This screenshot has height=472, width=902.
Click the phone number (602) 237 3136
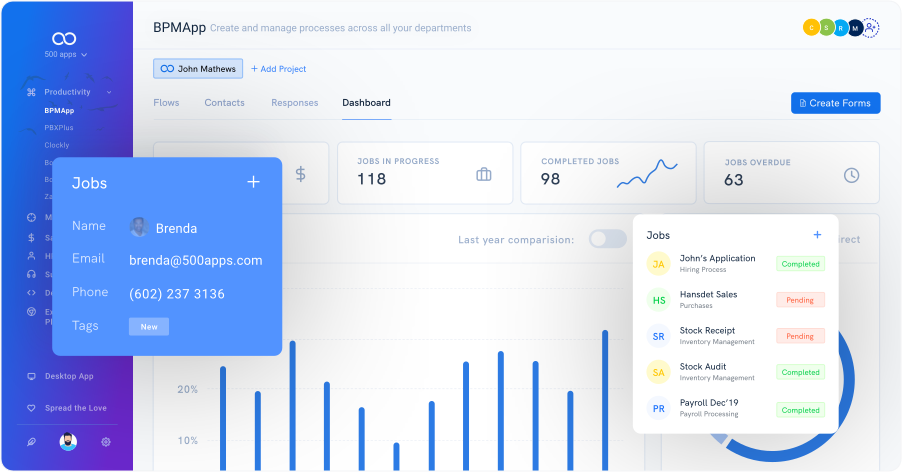click(x=177, y=294)
